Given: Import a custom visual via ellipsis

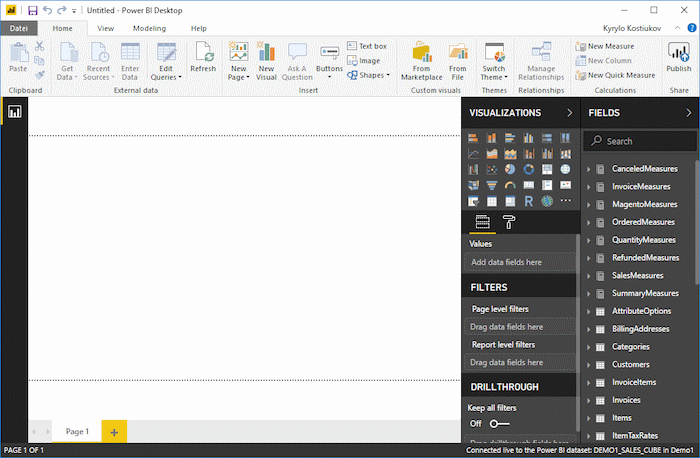Looking at the screenshot, I should (566, 200).
